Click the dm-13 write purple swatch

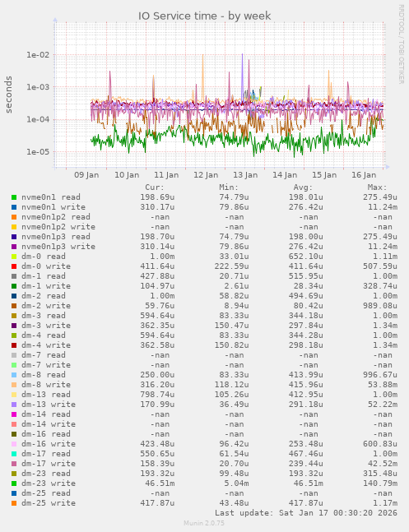pos(14,405)
